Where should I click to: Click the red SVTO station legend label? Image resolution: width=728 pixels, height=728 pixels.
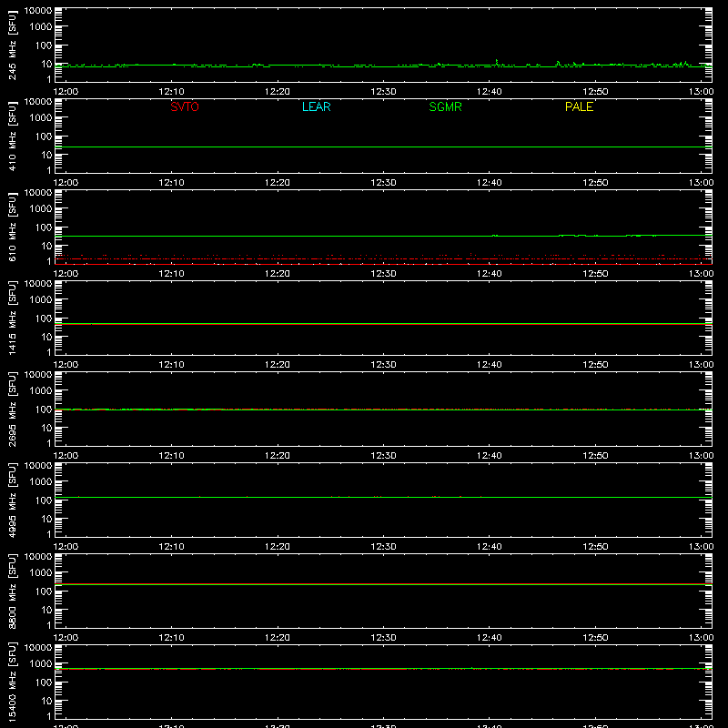(x=185, y=106)
